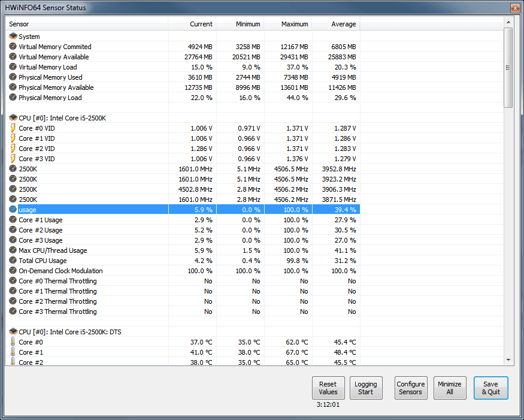524x420 pixels.
Task: Click the DTS sensor group chip icon
Action: pyautogui.click(x=13, y=331)
